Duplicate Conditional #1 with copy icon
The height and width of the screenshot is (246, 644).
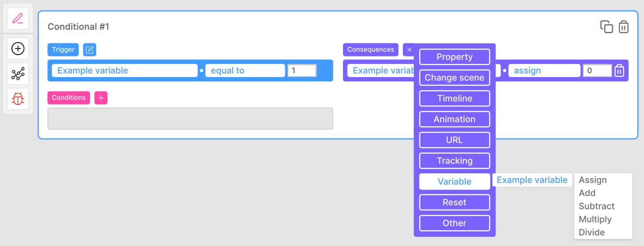[606, 27]
